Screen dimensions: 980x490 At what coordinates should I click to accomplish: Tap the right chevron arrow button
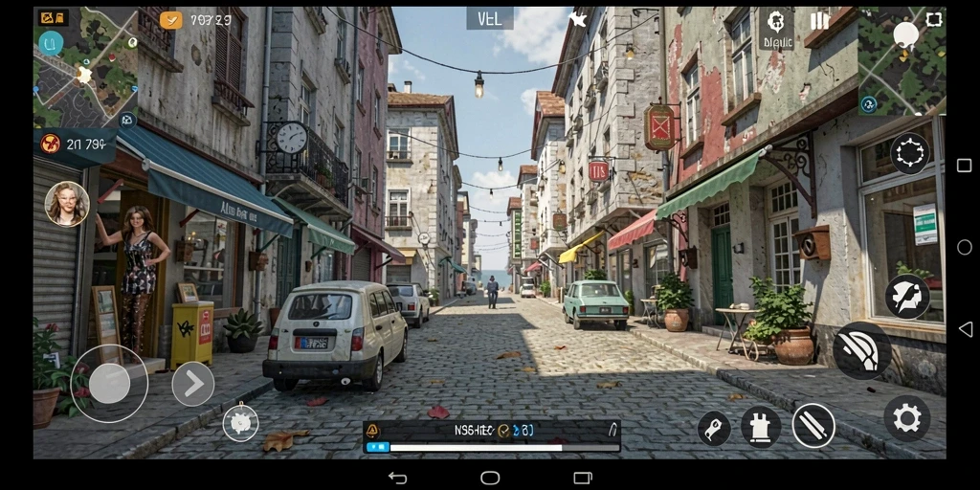point(193,384)
